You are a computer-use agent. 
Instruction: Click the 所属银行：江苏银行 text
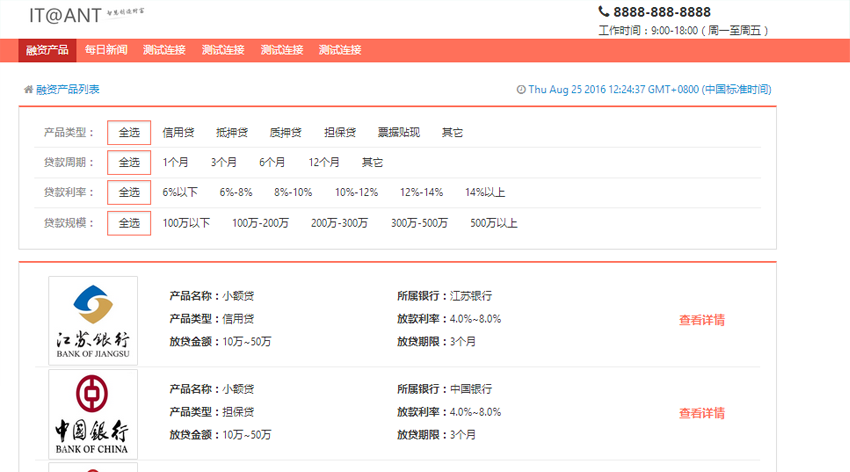pyautogui.click(x=445, y=296)
